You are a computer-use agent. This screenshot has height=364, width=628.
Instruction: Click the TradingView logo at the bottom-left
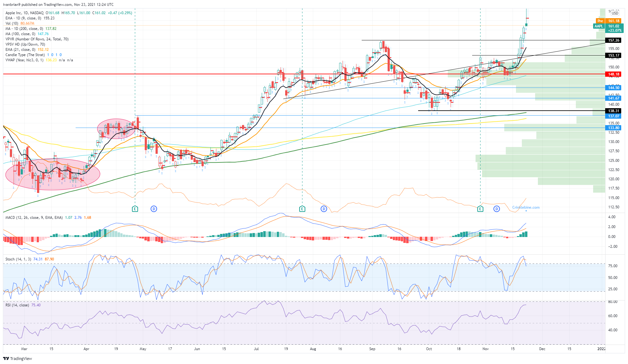(18, 358)
